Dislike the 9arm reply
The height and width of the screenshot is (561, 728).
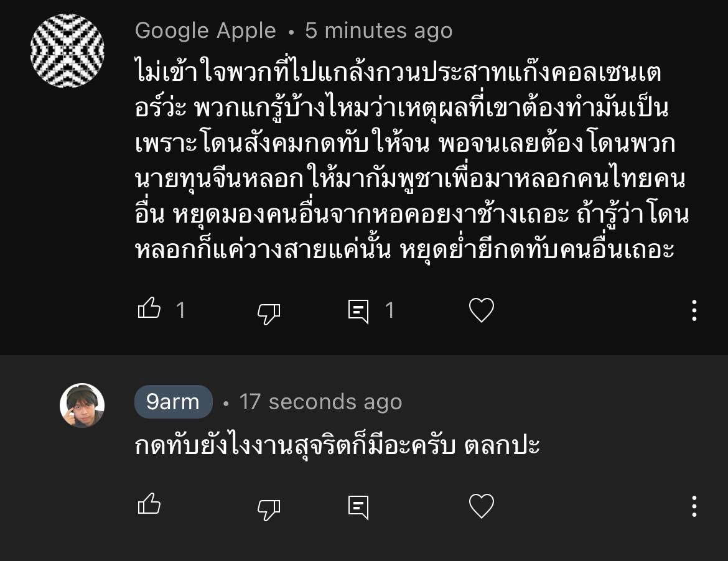[x=269, y=509]
